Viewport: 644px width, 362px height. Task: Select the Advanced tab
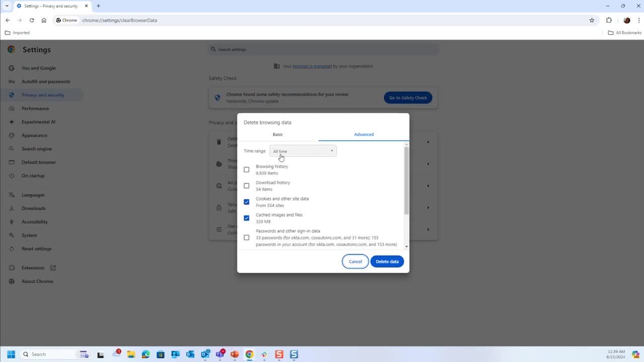click(x=364, y=134)
